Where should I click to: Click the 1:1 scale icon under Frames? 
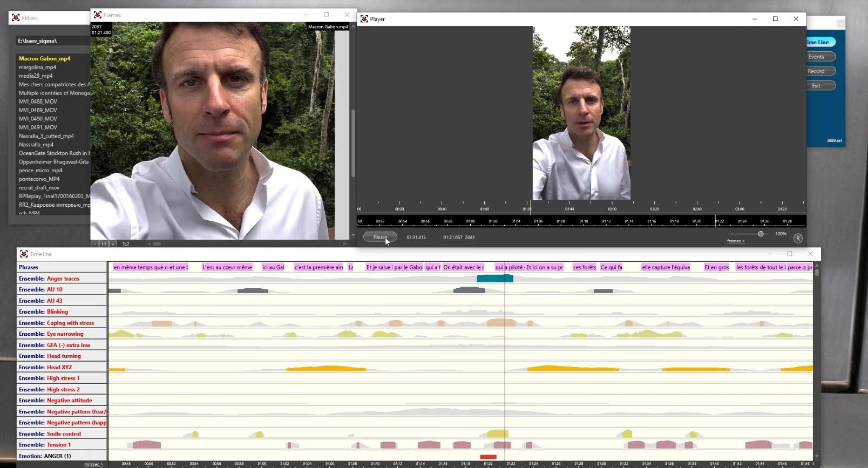point(104,244)
